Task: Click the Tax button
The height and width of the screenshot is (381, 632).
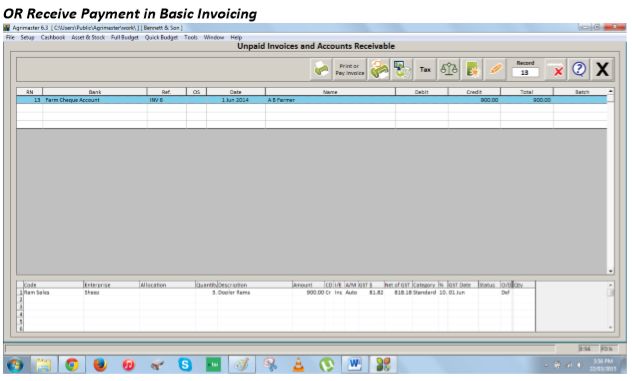Action: click(425, 69)
